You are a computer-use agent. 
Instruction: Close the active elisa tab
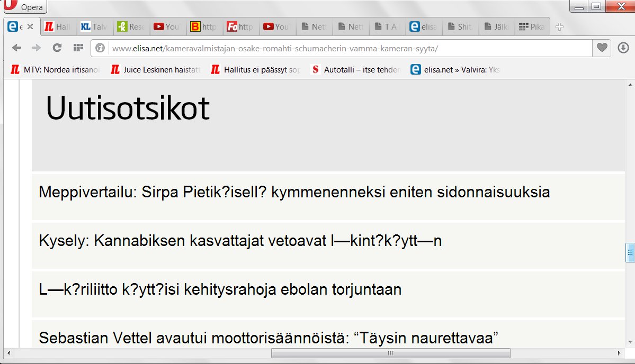pyautogui.click(x=30, y=27)
